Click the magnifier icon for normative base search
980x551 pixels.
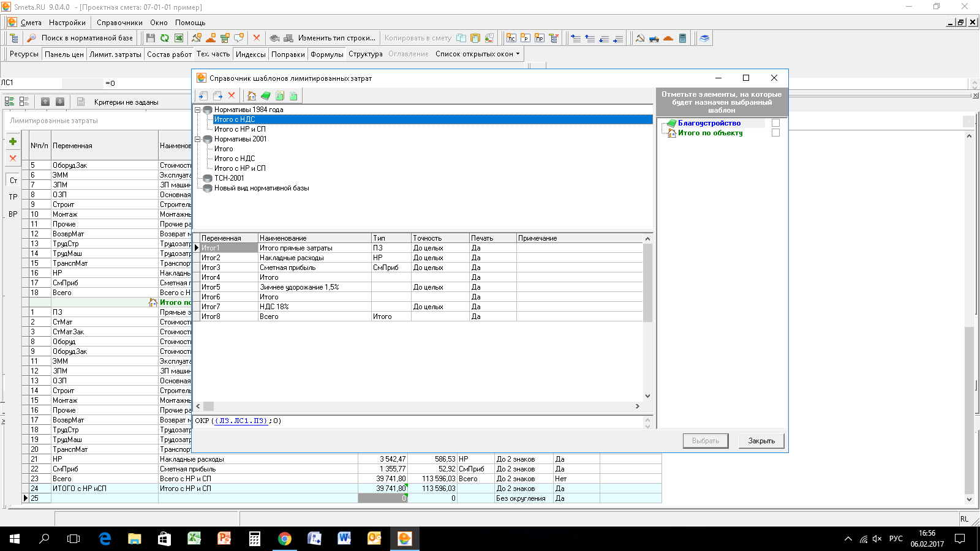coord(31,38)
